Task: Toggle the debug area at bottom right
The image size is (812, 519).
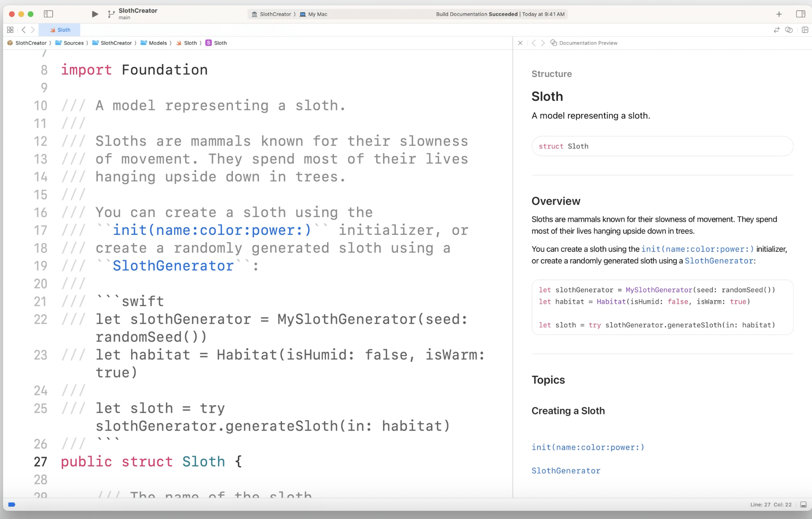Action: tap(803, 504)
